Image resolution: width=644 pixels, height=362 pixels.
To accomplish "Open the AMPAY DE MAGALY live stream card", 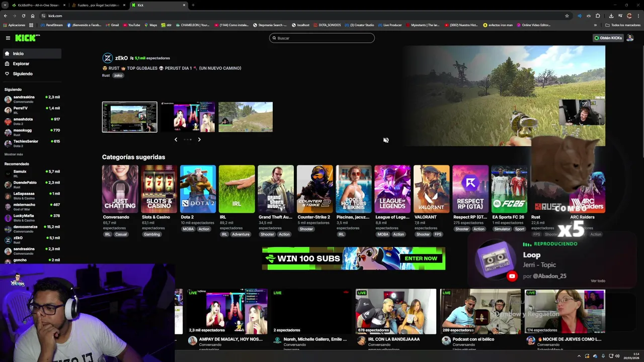I will pos(227,311).
